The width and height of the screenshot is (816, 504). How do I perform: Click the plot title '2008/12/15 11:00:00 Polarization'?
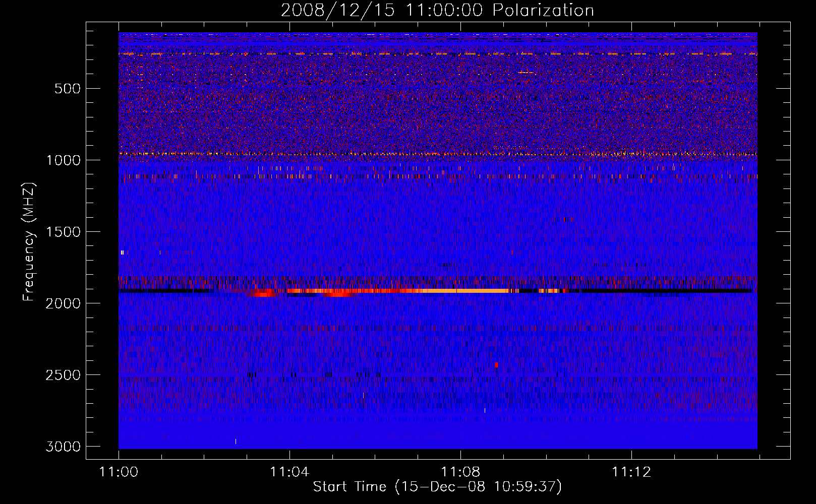coord(437,10)
